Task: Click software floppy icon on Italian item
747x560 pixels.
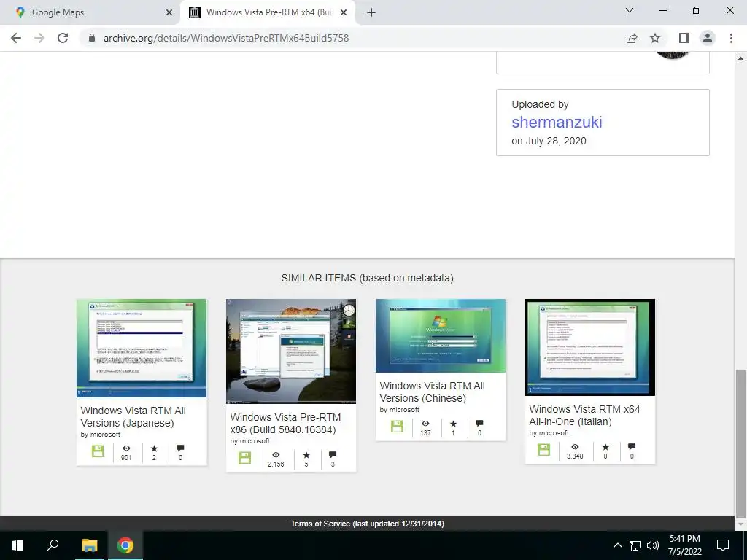Action: (x=543, y=449)
